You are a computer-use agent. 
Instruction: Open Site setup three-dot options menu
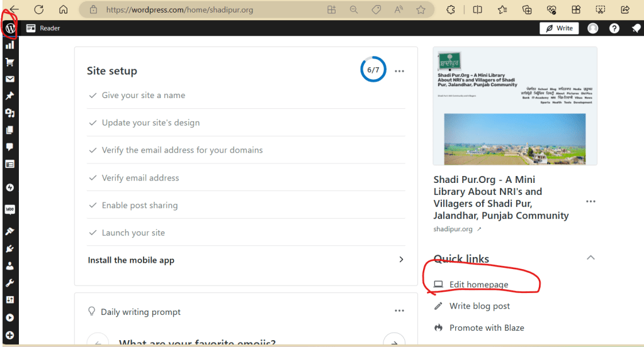tap(399, 71)
